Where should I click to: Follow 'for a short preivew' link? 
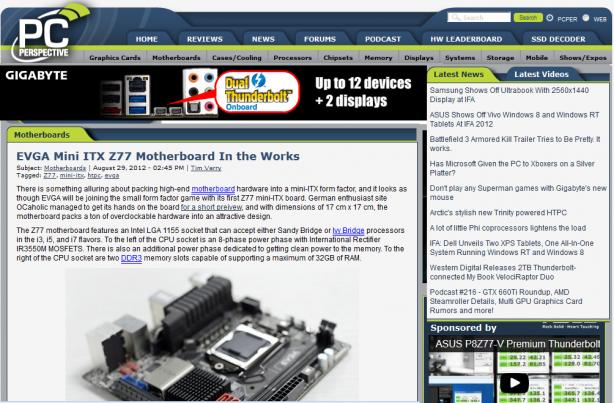[x=211, y=207]
